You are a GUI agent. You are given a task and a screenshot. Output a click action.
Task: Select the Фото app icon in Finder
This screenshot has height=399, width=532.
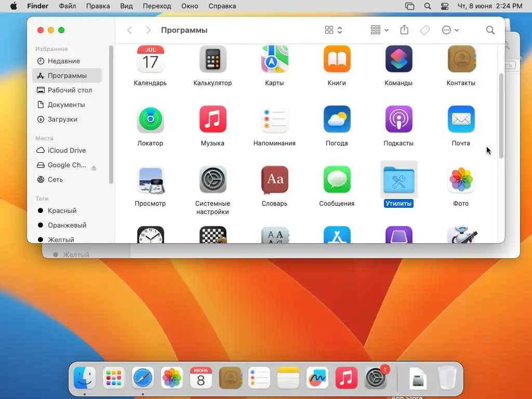461,180
